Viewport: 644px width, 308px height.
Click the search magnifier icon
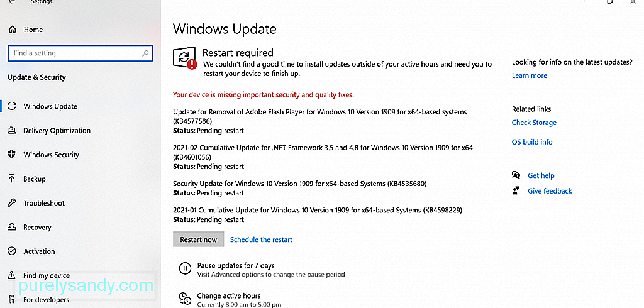click(x=145, y=53)
